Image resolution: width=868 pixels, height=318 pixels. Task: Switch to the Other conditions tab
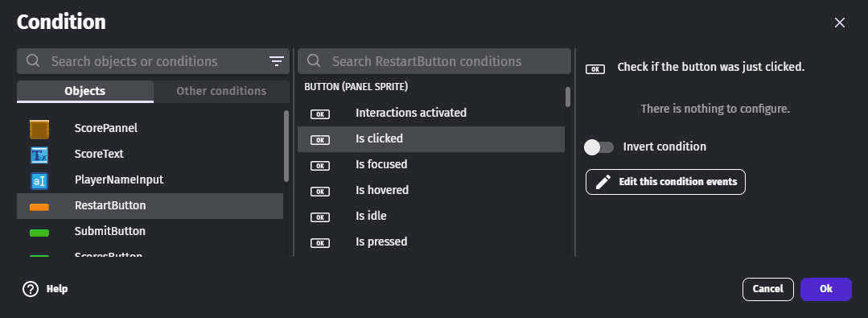click(221, 92)
